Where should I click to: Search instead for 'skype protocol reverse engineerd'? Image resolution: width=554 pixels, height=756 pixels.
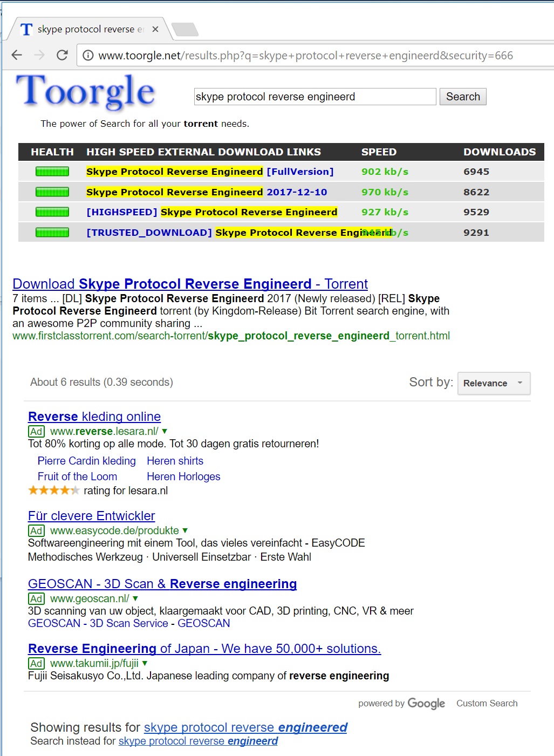[x=198, y=741]
